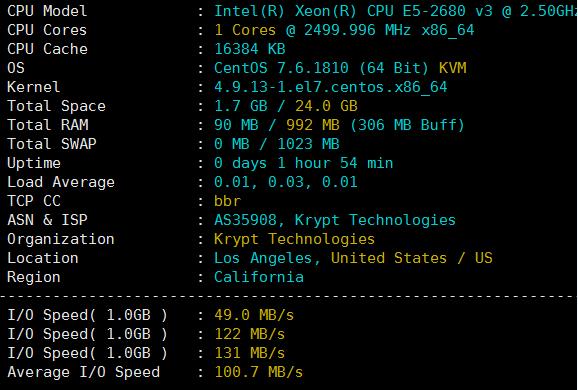The height and width of the screenshot is (390, 578).
Task: Click the Uptime label
Action: 34,163
